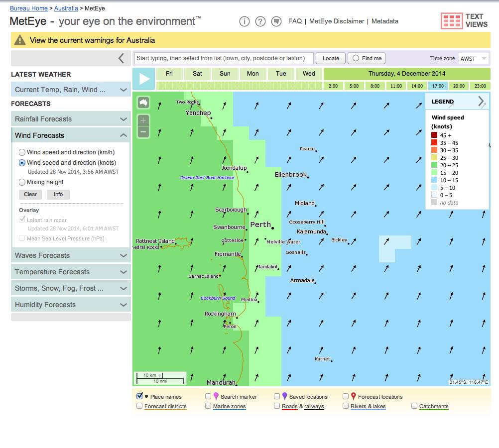The image size is (499, 448).
Task: Click the Australia map overview icon
Action: click(x=143, y=103)
